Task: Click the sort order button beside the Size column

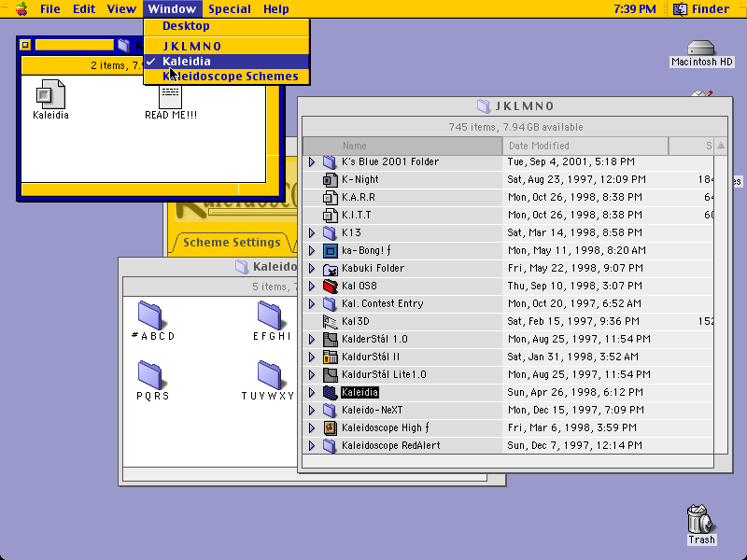Action: coord(721,146)
